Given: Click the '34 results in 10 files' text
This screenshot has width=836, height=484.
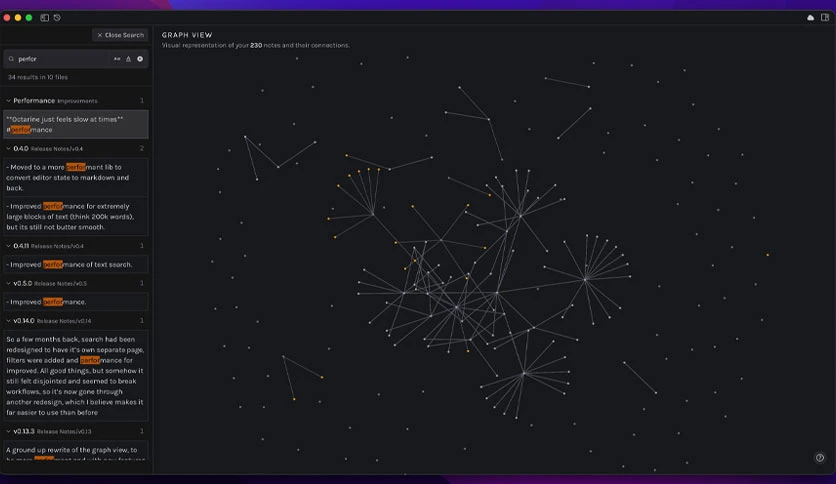Looking at the screenshot, I should (38, 77).
